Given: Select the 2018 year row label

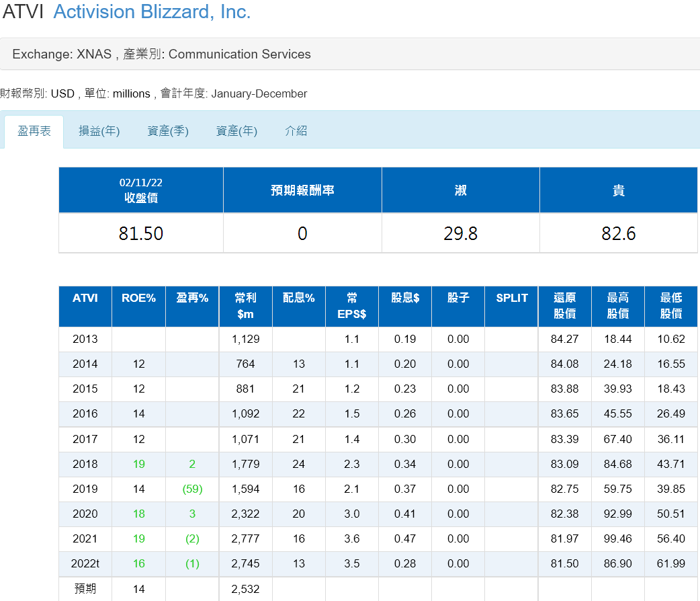Looking at the screenshot, I should [85, 465].
